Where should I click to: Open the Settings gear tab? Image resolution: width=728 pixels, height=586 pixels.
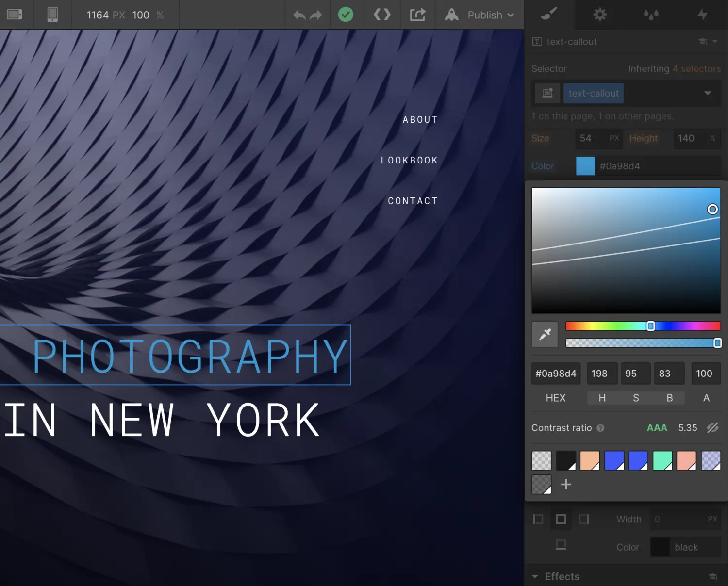(x=600, y=15)
